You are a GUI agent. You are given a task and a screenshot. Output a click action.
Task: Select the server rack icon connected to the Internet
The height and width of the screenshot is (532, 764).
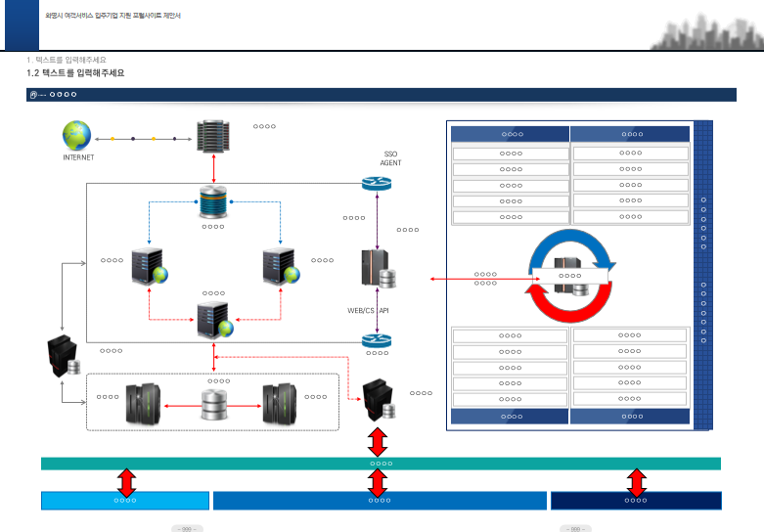(213, 136)
